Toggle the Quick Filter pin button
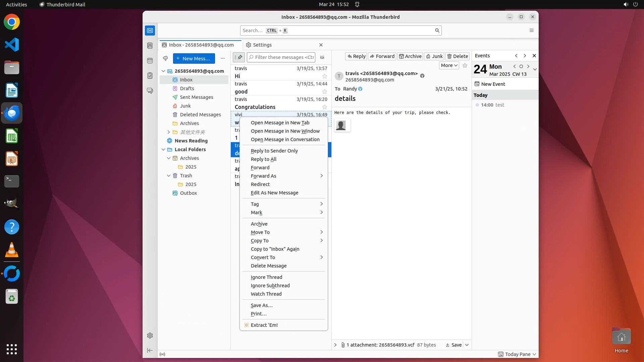Screen dimensions: 644x362 pyautogui.click(x=239, y=57)
